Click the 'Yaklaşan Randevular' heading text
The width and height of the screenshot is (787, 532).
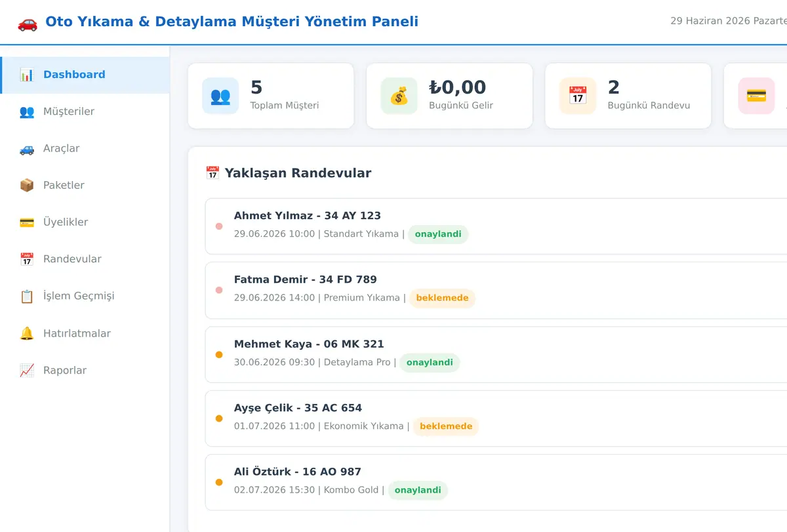(x=298, y=173)
